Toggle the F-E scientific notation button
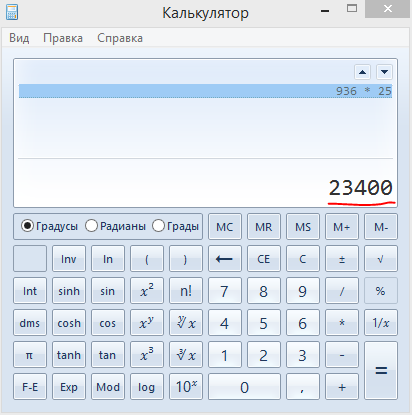 30,387
